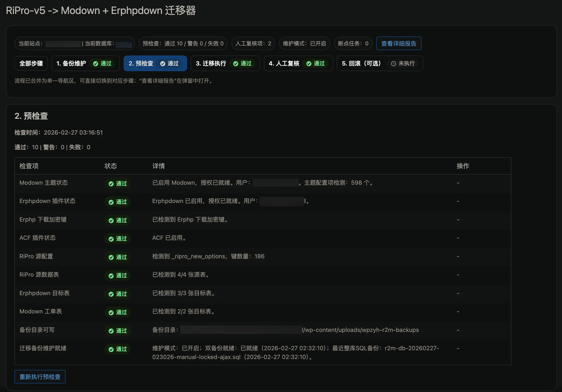Click the 人工复核项：2 pill

[x=253, y=43]
